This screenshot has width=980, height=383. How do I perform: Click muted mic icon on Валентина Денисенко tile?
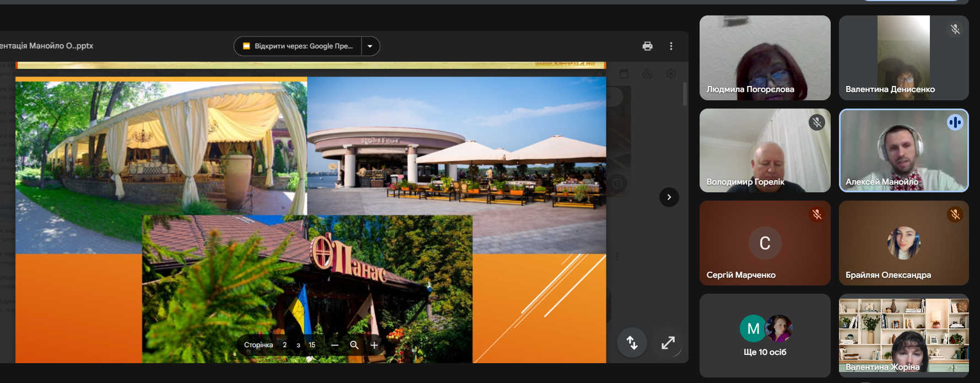[x=955, y=29]
